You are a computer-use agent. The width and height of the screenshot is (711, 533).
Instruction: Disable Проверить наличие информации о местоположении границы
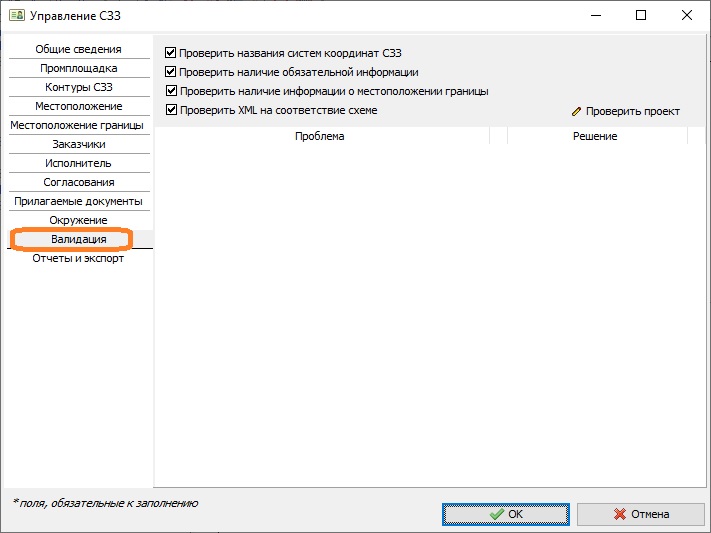[x=170, y=91]
